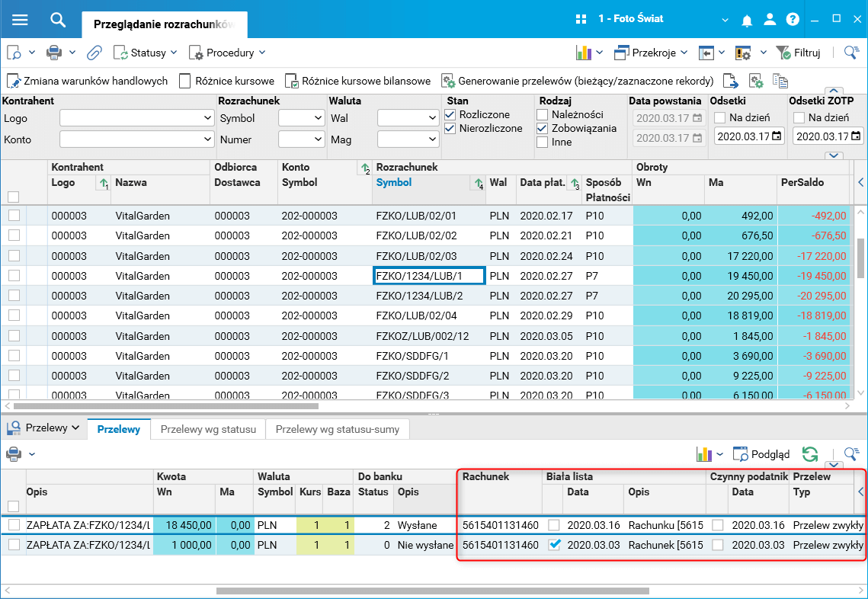This screenshot has width=868, height=599.
Task: Click the help question mark icon
Action: [x=793, y=19]
